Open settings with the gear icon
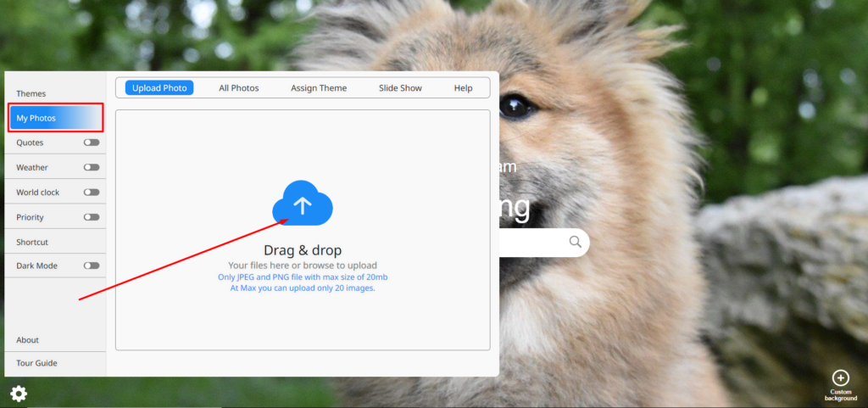This screenshot has height=408, width=868. click(x=19, y=393)
